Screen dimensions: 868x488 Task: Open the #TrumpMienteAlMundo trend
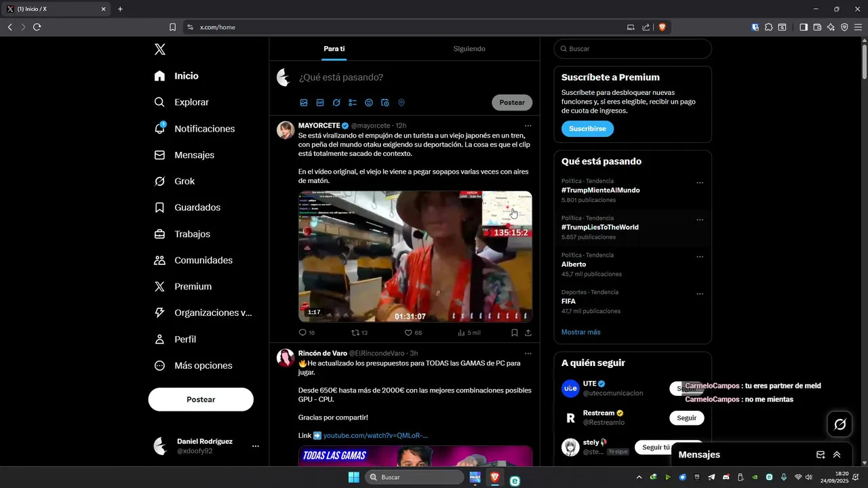click(x=600, y=190)
